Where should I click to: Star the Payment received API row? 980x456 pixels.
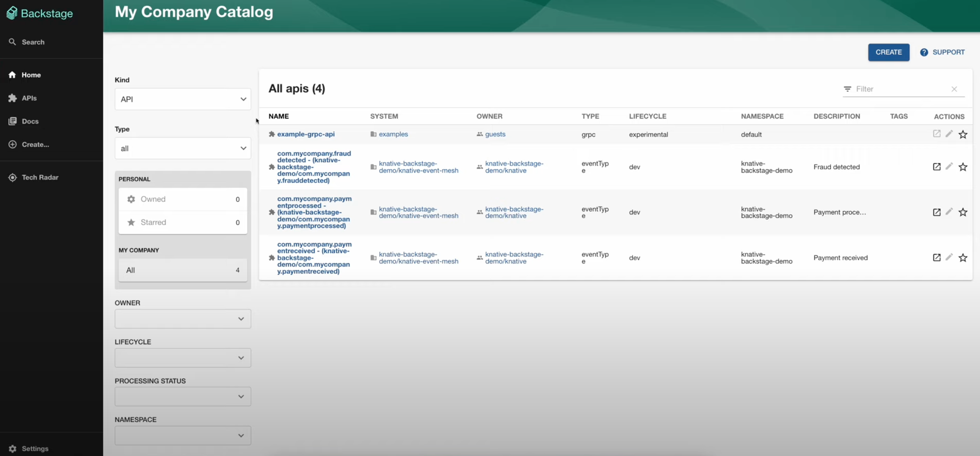pos(963,257)
